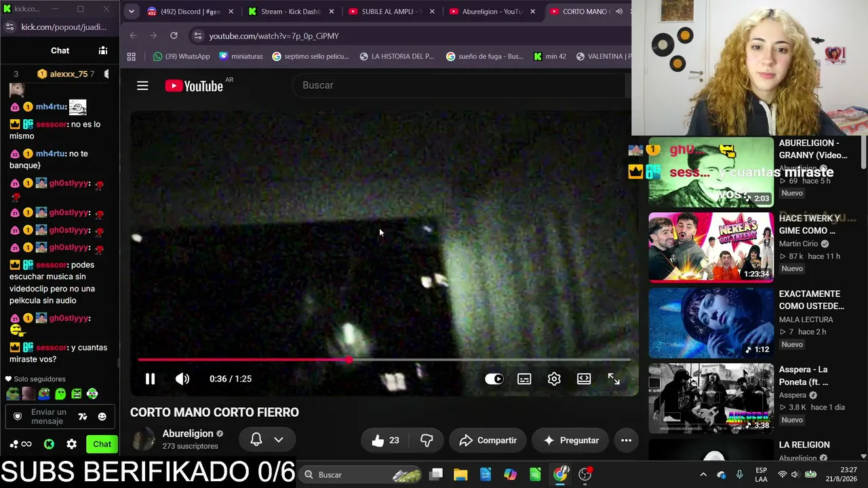The image size is (868, 488).
Task: Mute the CORTO MANO tab audio icon
Action: pos(618,12)
